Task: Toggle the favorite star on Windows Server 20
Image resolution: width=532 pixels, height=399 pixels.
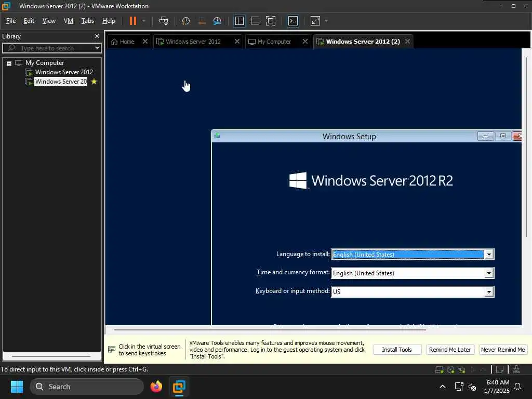Action: (94, 82)
